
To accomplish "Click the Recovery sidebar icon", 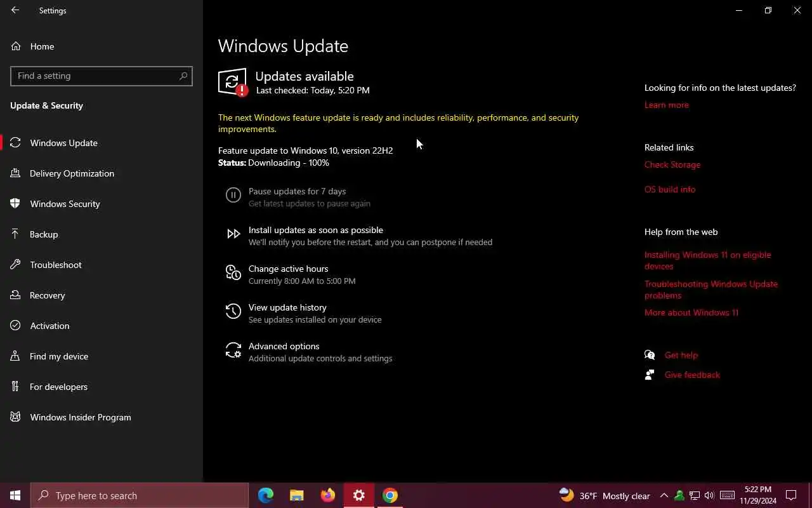I will (16, 295).
